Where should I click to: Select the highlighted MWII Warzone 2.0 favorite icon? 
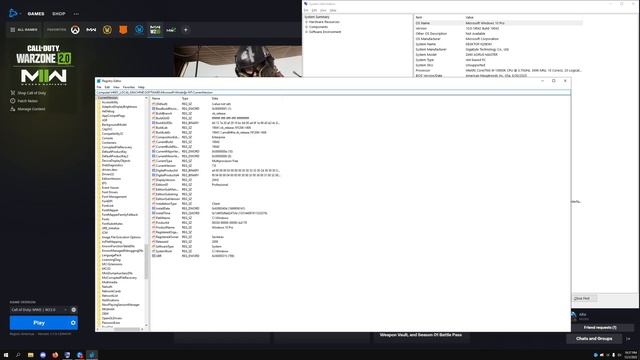[155, 30]
